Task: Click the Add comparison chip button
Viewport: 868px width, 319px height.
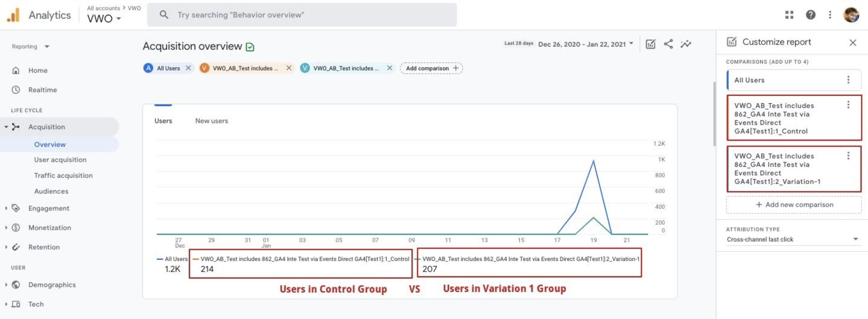Action: click(x=431, y=68)
